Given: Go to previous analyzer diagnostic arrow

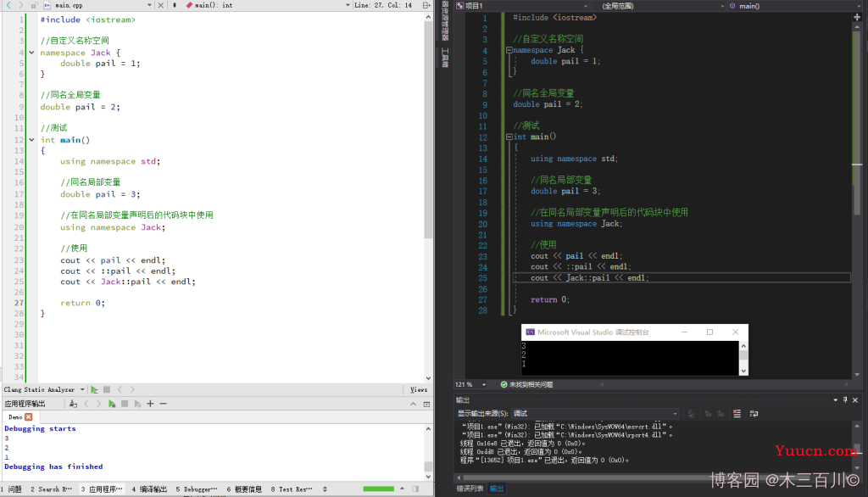Looking at the screenshot, I should [x=120, y=389].
